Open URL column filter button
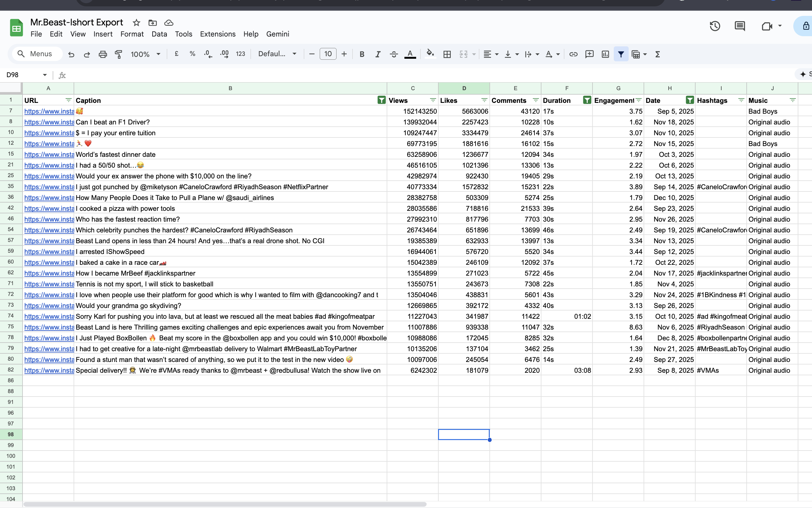 [69, 100]
